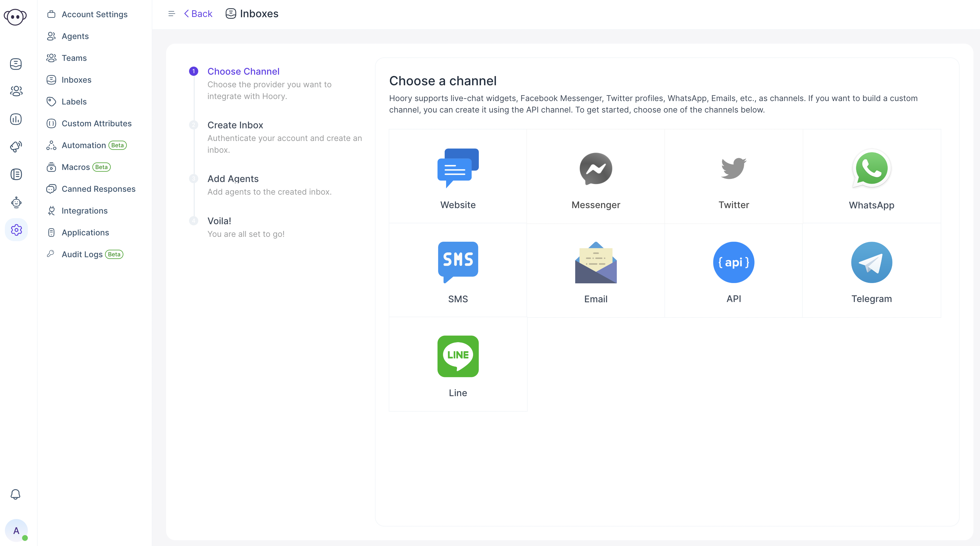980x546 pixels.
Task: Toggle notifications bell icon
Action: [x=15, y=494]
